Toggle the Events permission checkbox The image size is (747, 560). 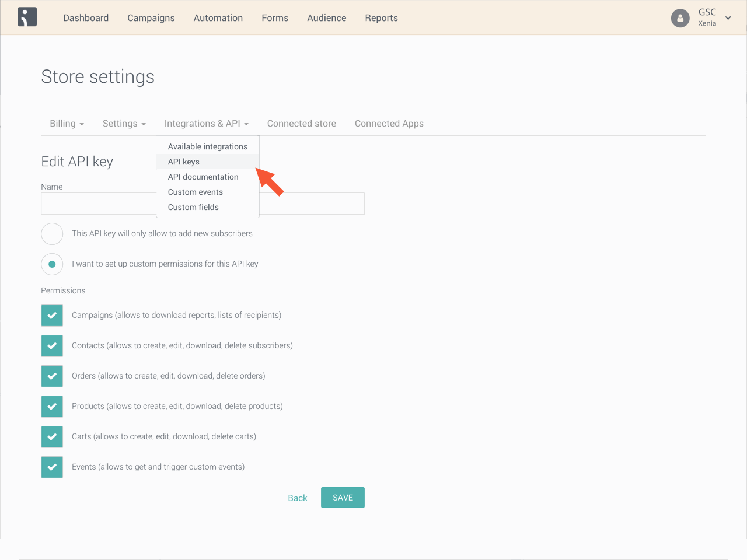click(x=52, y=467)
